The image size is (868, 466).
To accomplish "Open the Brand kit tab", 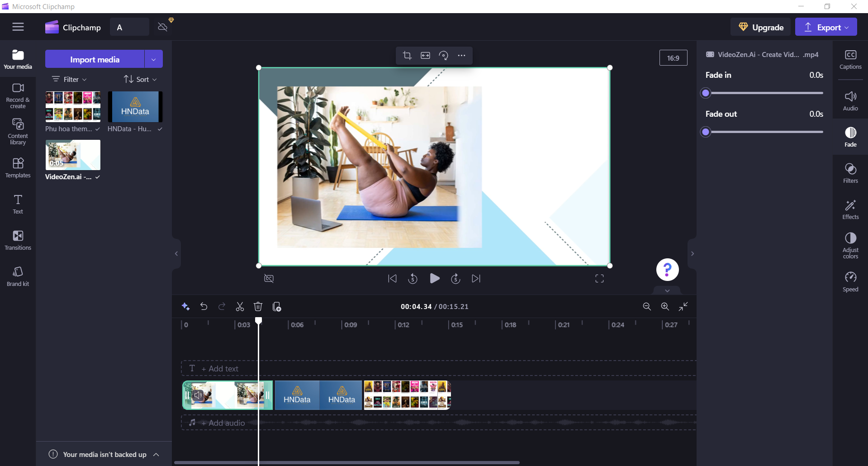I will click(18, 276).
